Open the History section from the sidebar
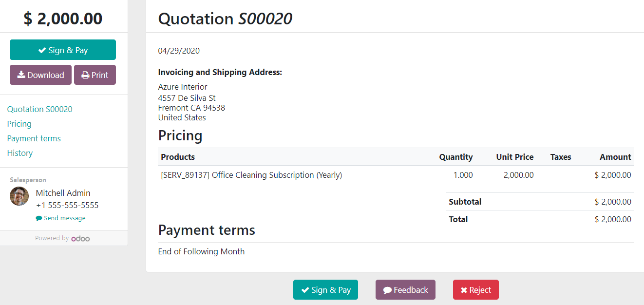 coord(19,153)
